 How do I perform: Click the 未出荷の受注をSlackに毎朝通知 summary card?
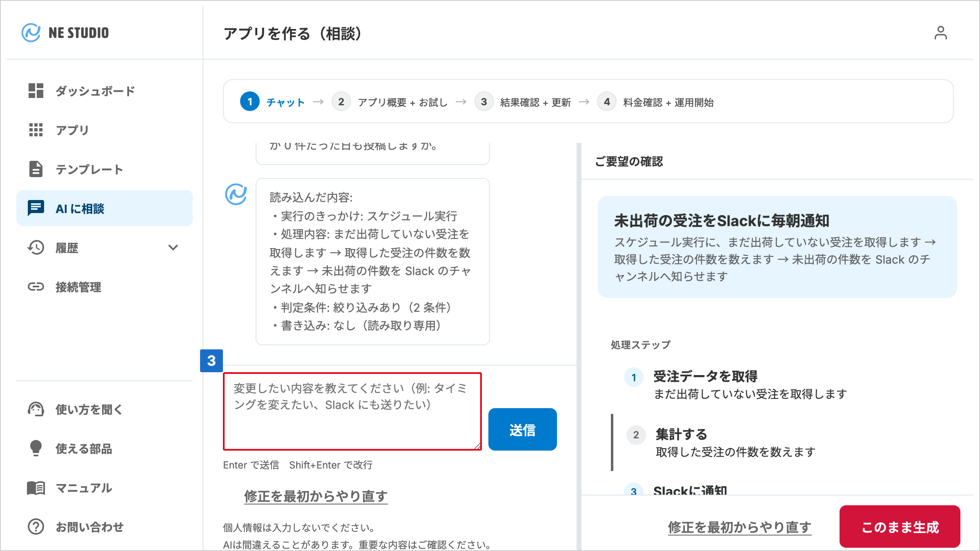tap(777, 247)
